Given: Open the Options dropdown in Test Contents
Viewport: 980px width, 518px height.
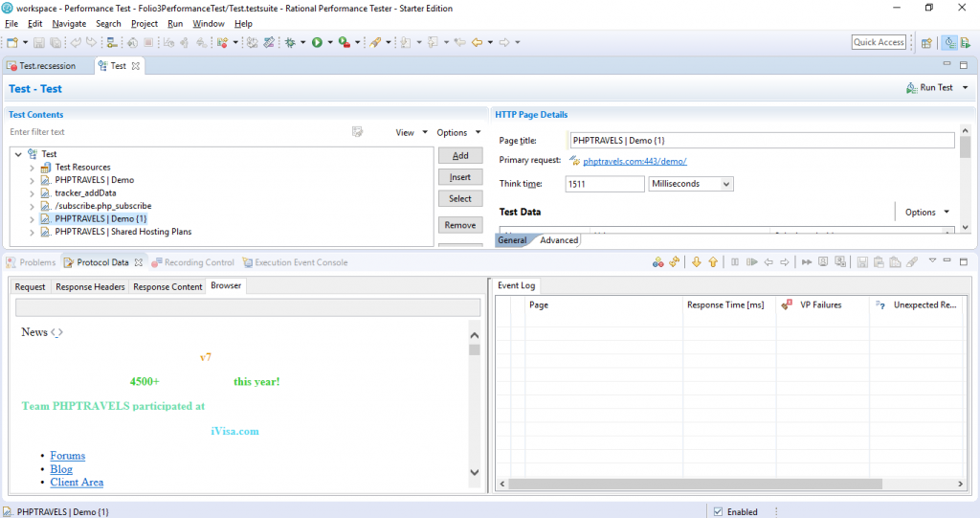Looking at the screenshot, I should click(x=458, y=133).
